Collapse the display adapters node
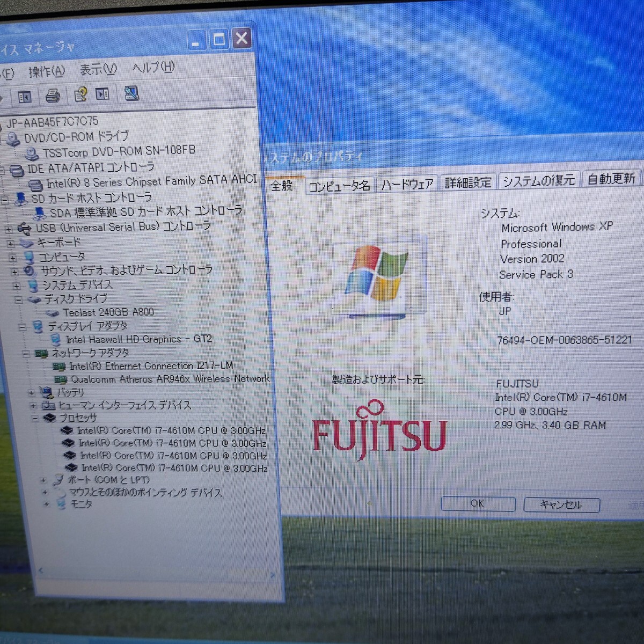This screenshot has width=644, height=644. pyautogui.click(x=23, y=327)
